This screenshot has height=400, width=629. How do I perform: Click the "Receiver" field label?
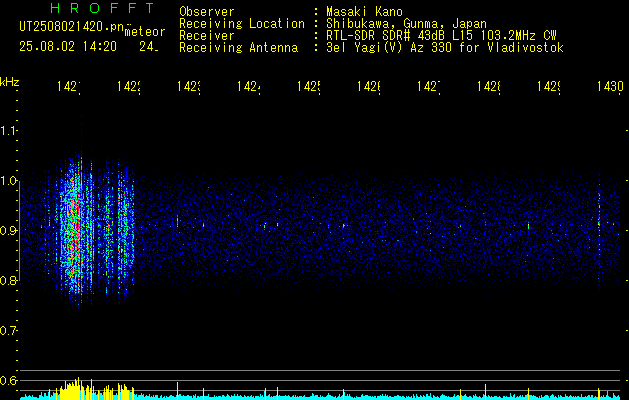tap(207, 36)
